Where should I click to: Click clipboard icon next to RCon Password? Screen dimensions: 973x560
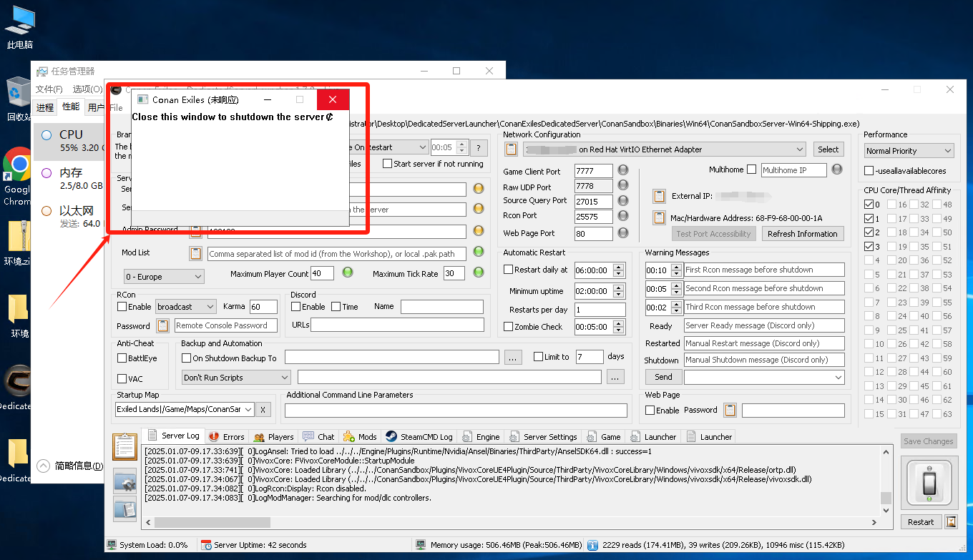[163, 325]
